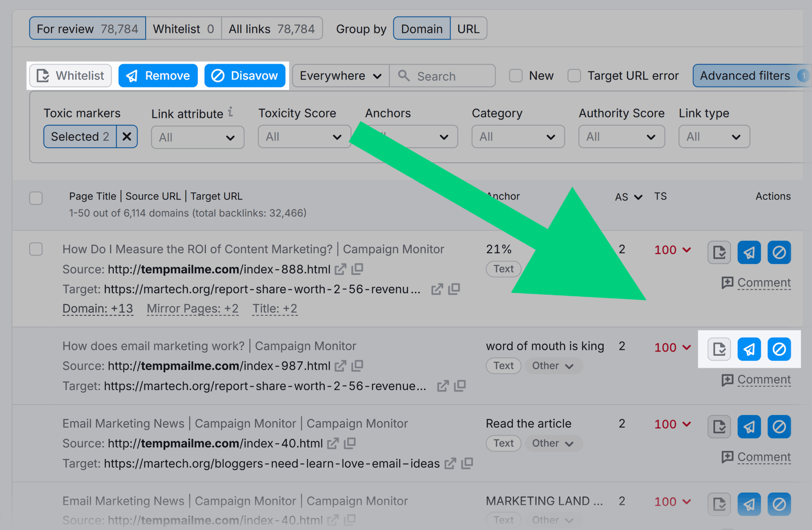812x530 pixels.
Task: Expand the 'Domain: +13' link
Action: [98, 308]
